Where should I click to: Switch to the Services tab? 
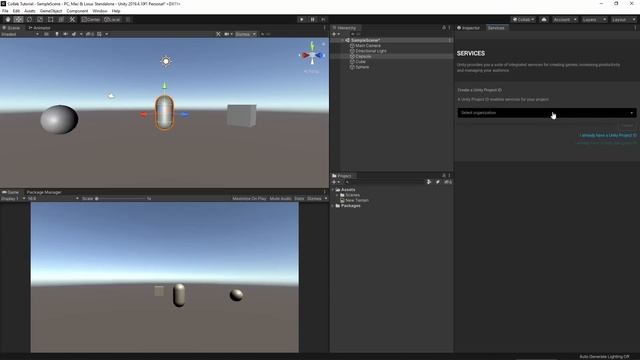pyautogui.click(x=496, y=28)
